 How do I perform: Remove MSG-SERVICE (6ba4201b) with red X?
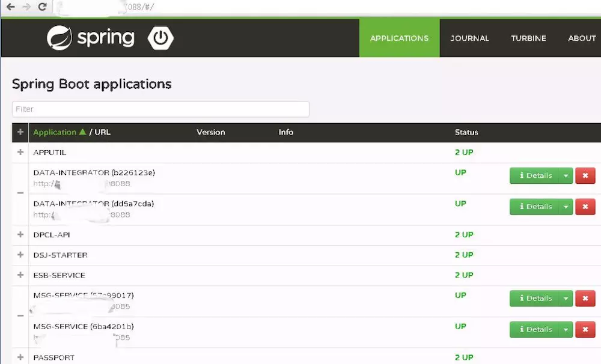[x=585, y=330]
